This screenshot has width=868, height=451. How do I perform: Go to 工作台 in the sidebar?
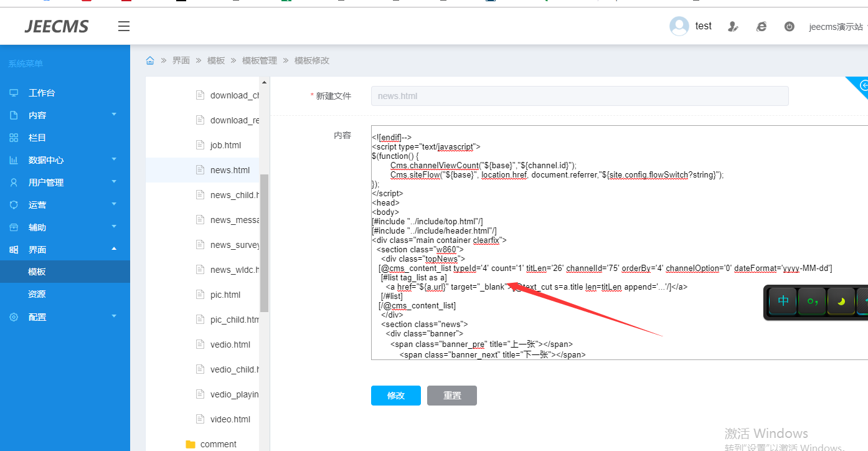point(42,93)
